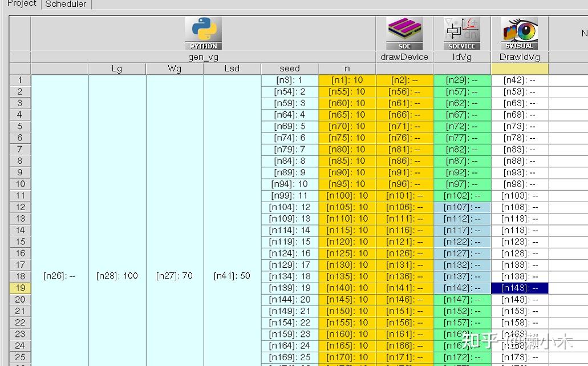Click seed node [n54]: 2
This screenshot has width=588, height=366.
290,92
